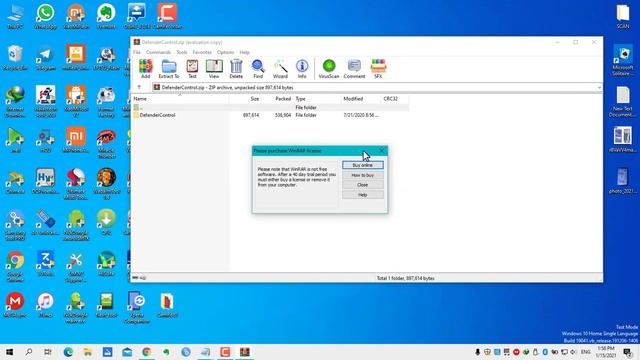This screenshot has height=360, width=640.
Task: Open File Explorer from taskbar
Action: [88, 352]
